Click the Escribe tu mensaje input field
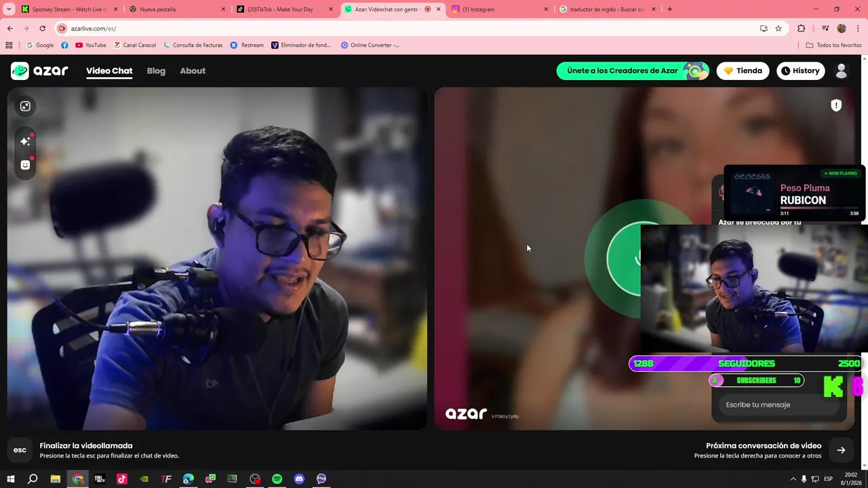The width and height of the screenshot is (868, 488). pyautogui.click(x=778, y=405)
